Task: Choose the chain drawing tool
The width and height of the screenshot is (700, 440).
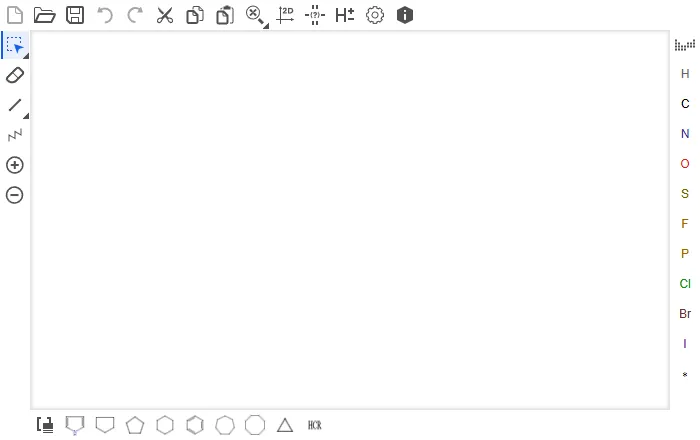Action: point(15,135)
